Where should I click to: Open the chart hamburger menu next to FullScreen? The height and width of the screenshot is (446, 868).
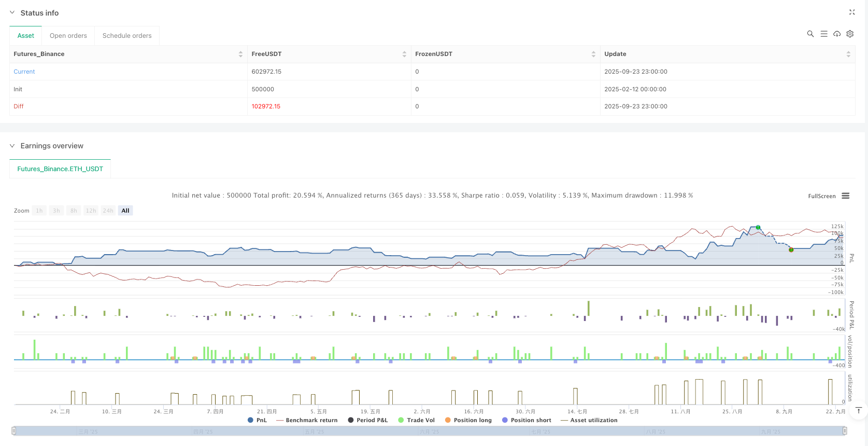(x=845, y=196)
